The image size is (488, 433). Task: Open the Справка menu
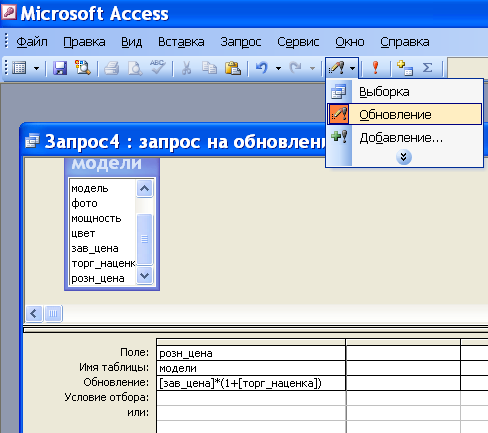[405, 42]
